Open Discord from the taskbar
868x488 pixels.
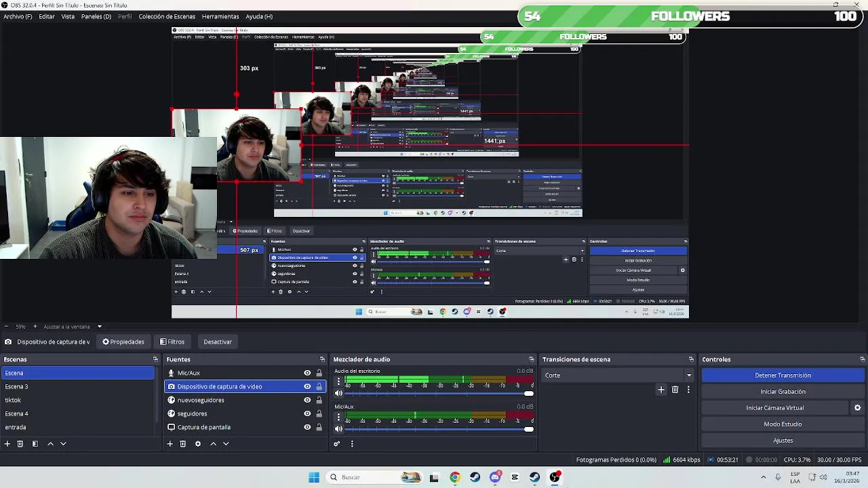[495, 477]
